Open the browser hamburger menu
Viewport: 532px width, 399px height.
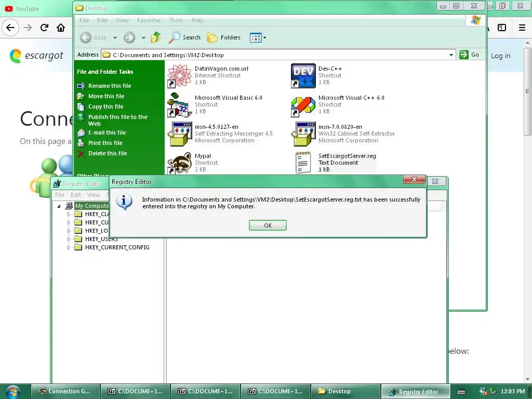point(522,28)
